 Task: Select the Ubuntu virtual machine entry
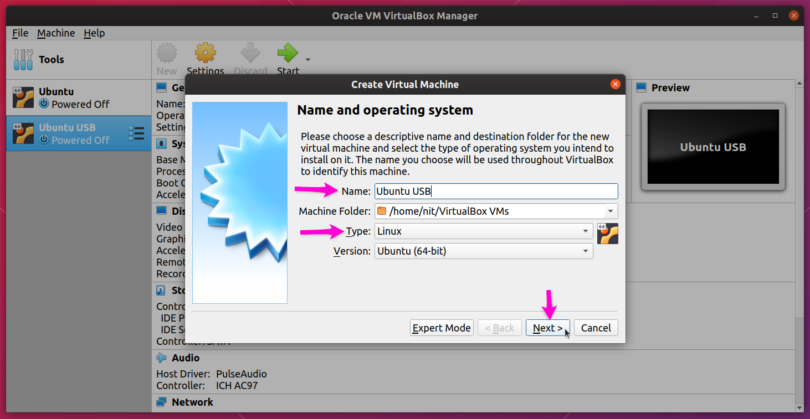tap(79, 98)
